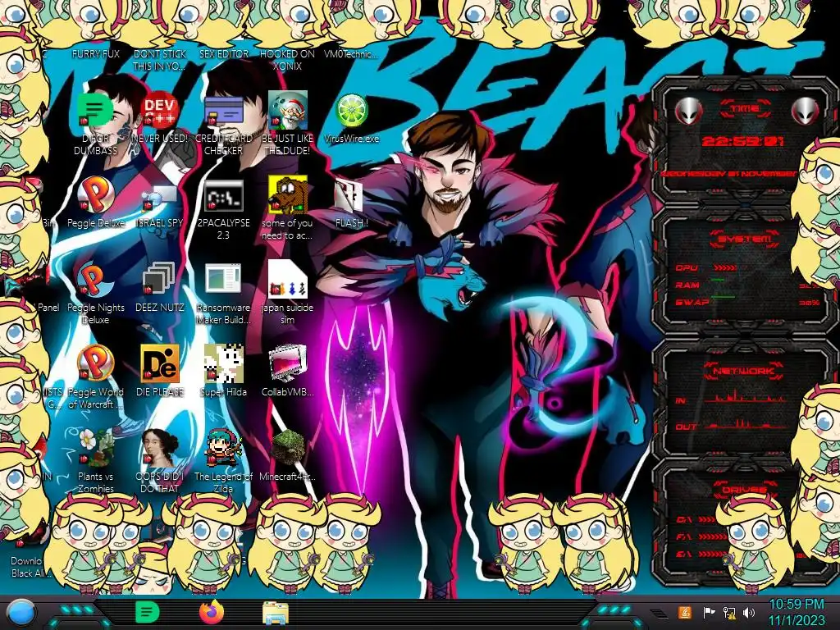Click the network warning tray icon
Screen dimensions: 840x630
(x=729, y=612)
